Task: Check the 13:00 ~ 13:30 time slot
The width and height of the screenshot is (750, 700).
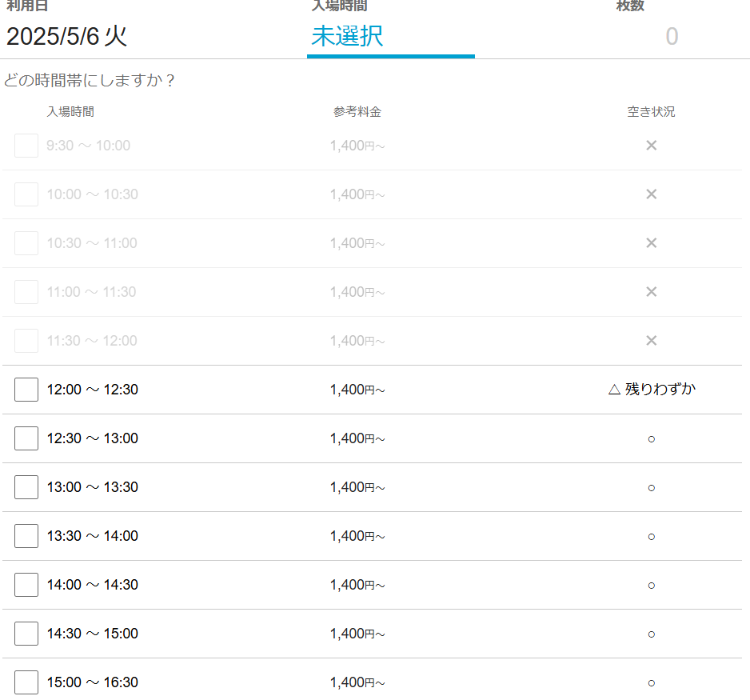Action: pos(26,487)
